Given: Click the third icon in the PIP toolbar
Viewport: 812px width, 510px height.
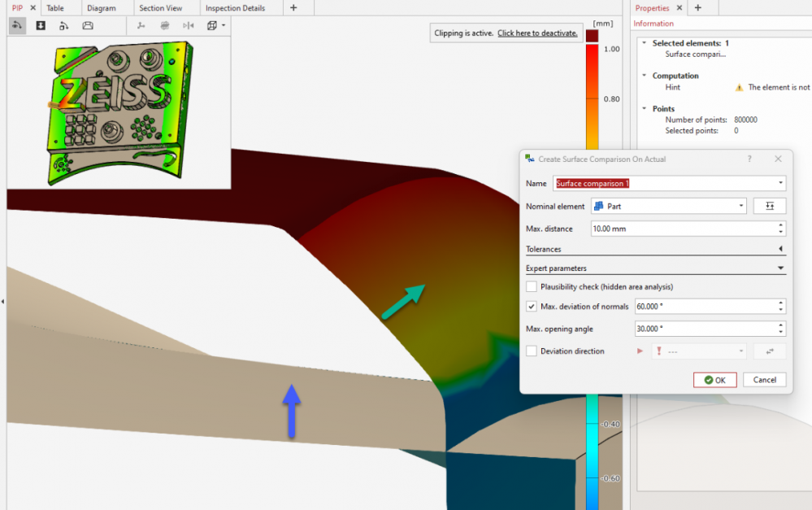Looking at the screenshot, I should [x=63, y=25].
